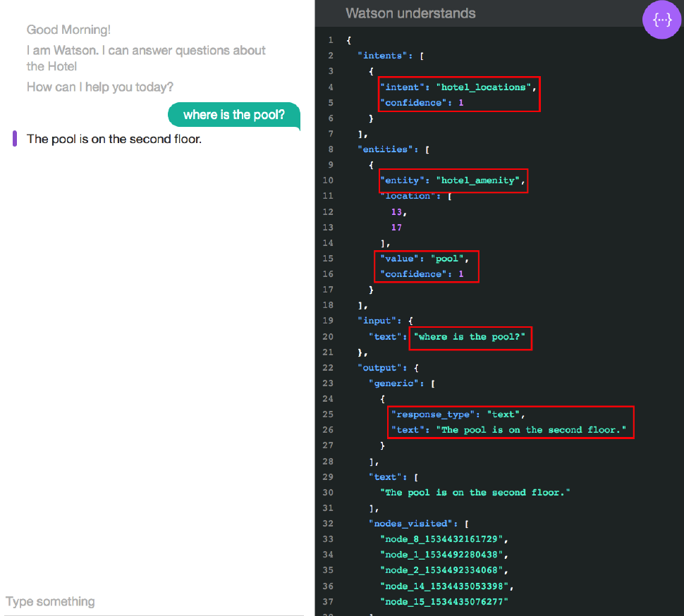Click the 'Watson understands' panel header

[x=410, y=13]
